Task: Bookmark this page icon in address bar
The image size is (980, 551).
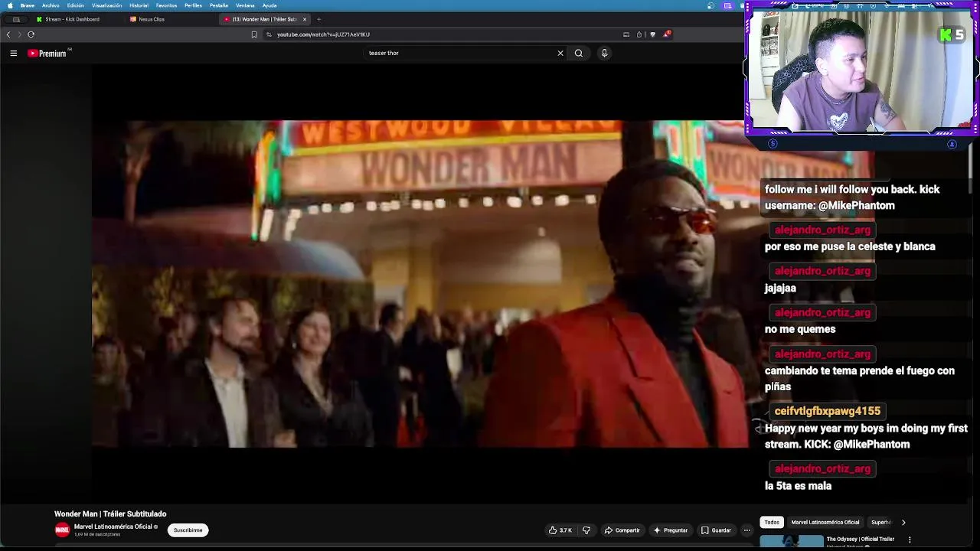Action: (254, 34)
